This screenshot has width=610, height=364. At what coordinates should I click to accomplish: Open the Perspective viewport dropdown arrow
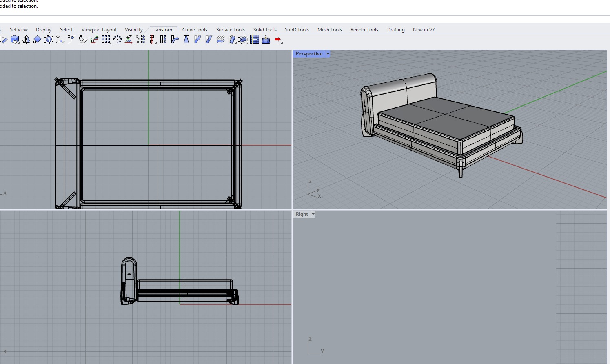(328, 54)
